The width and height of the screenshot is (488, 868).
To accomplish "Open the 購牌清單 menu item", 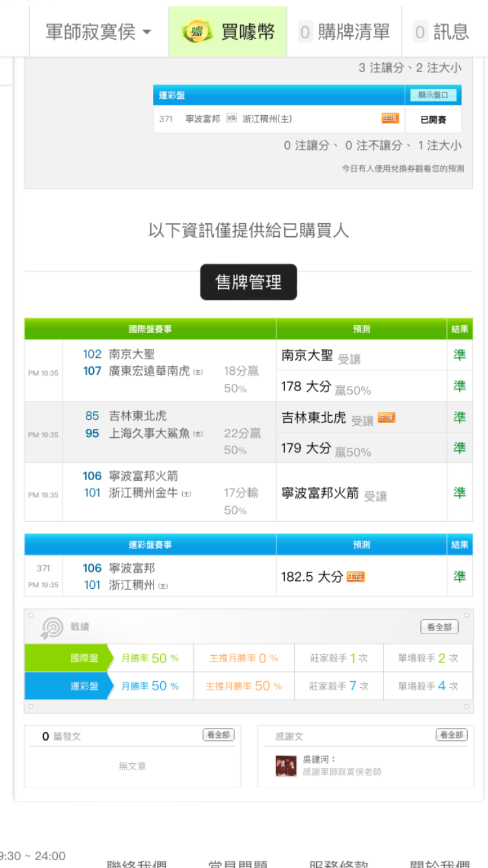I will click(344, 31).
